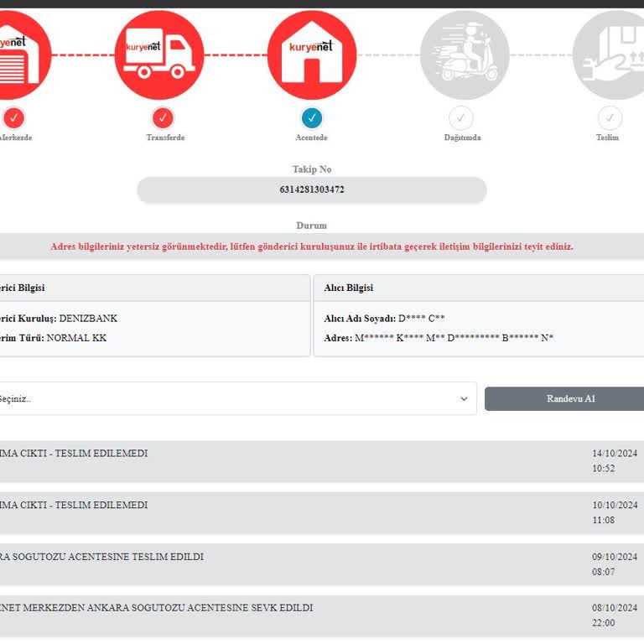Viewport: 644px width, 644px height.
Task: Click the grey checkmark above Dağıtımda
Action: pos(461,118)
